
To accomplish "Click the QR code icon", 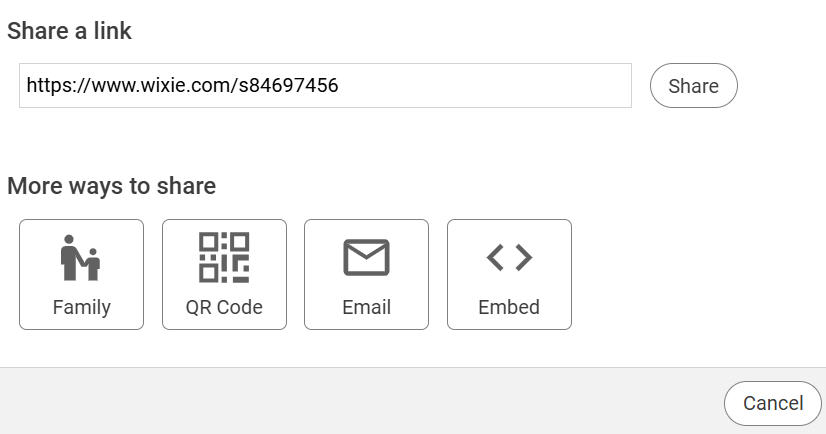I will (x=224, y=258).
